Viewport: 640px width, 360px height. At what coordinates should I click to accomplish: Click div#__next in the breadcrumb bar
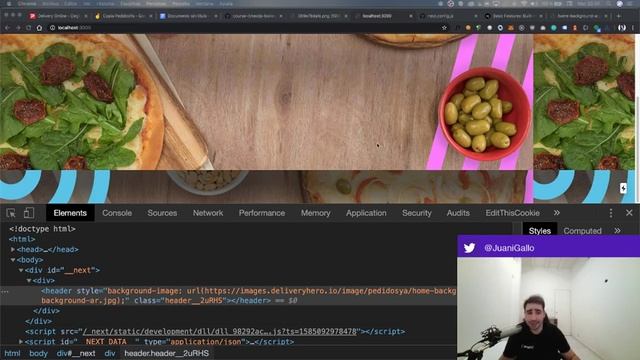pos(76,353)
